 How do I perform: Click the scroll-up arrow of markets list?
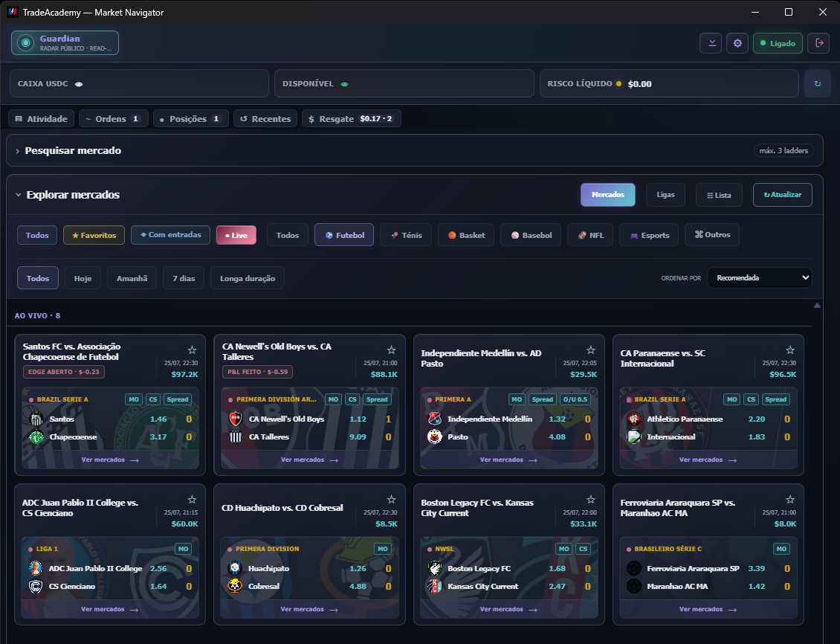[817, 306]
